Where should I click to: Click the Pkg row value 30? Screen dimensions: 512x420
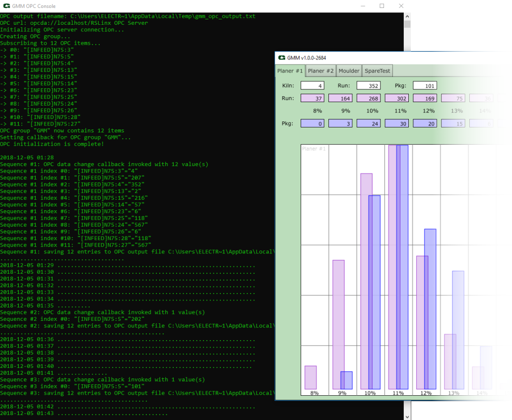click(396, 123)
